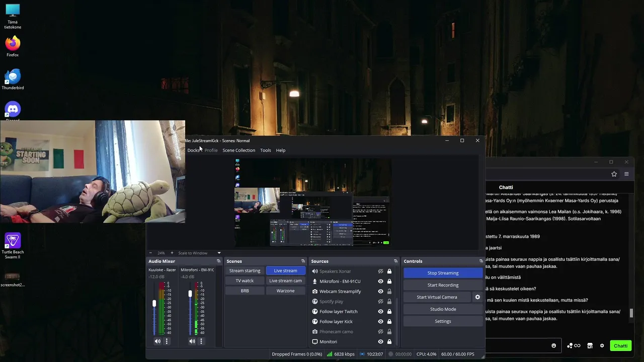
Task: Select the active Live stream scene
Action: pos(285,270)
